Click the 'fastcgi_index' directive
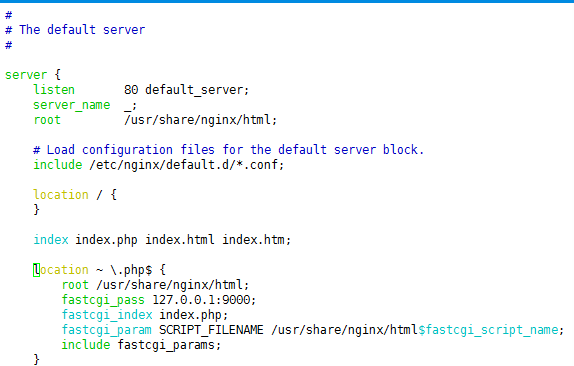The width and height of the screenshot is (574, 366). [x=107, y=315]
